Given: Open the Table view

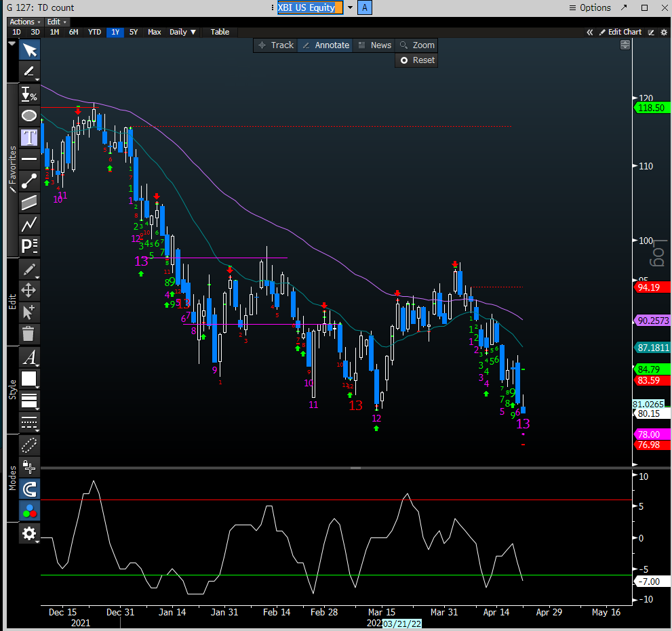Looking at the screenshot, I should click(220, 32).
